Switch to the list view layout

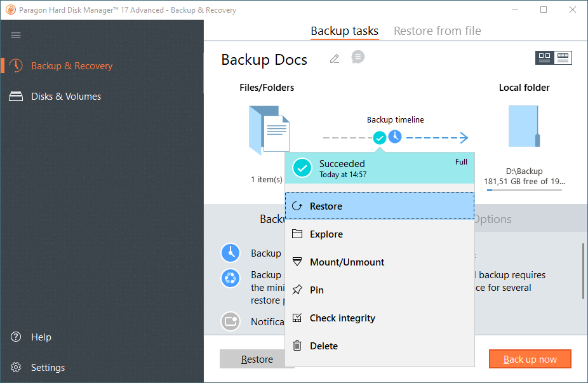[563, 58]
